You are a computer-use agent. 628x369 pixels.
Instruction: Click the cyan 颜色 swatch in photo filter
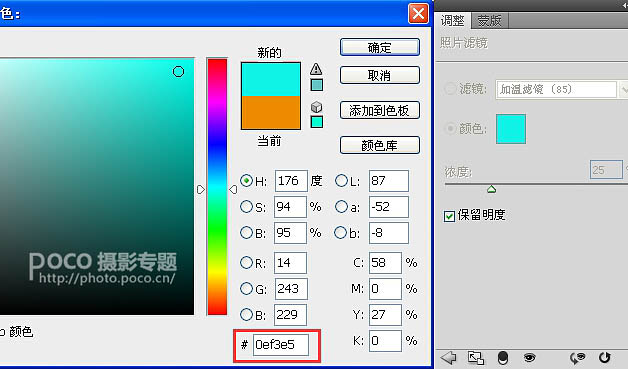coord(511,129)
